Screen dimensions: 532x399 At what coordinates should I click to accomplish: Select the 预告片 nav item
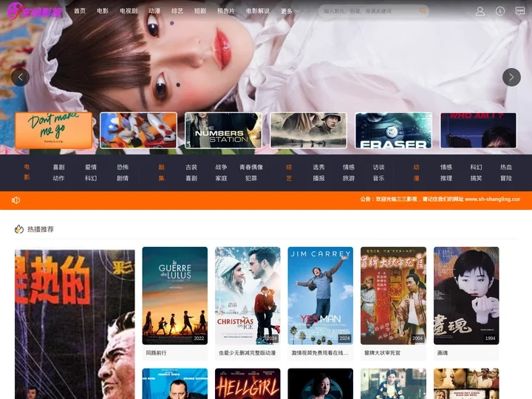[x=226, y=11]
